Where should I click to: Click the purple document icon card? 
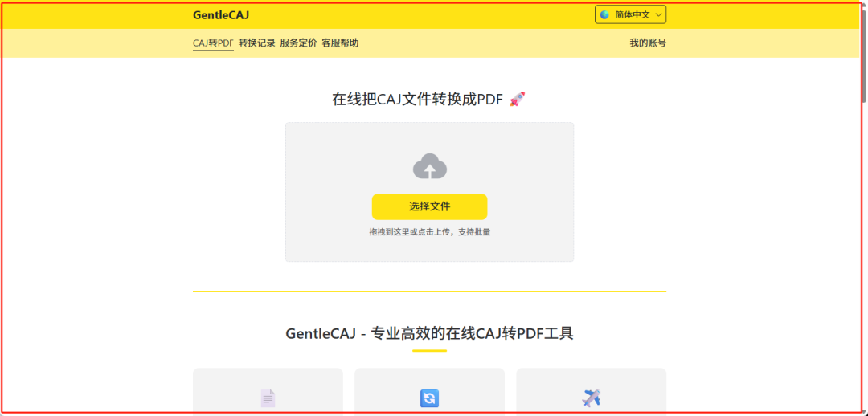pyautogui.click(x=268, y=392)
